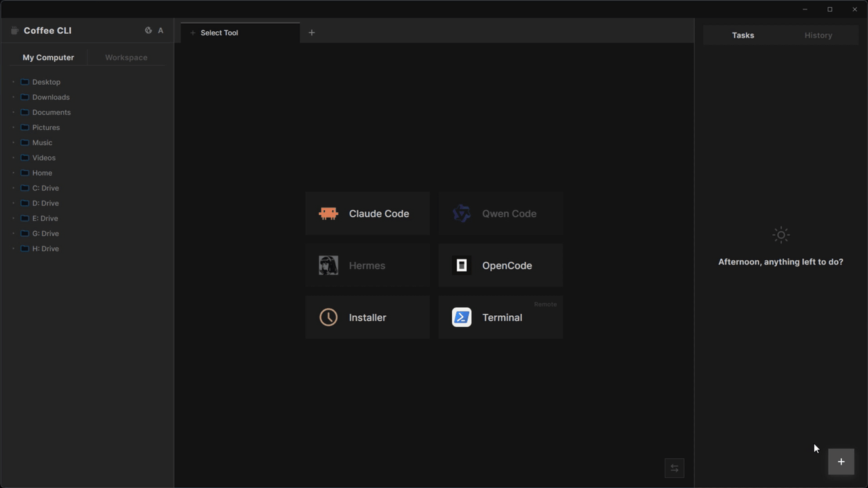Maximize the Coffee CLI window

click(x=829, y=9)
